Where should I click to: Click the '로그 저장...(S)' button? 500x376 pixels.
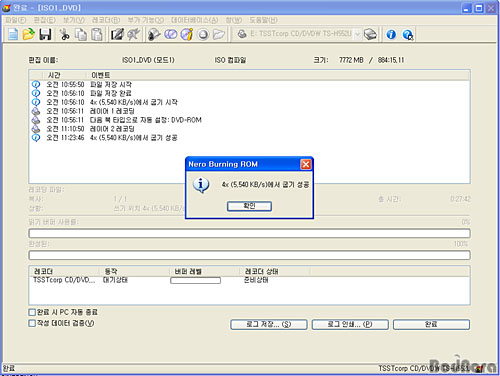(269, 324)
